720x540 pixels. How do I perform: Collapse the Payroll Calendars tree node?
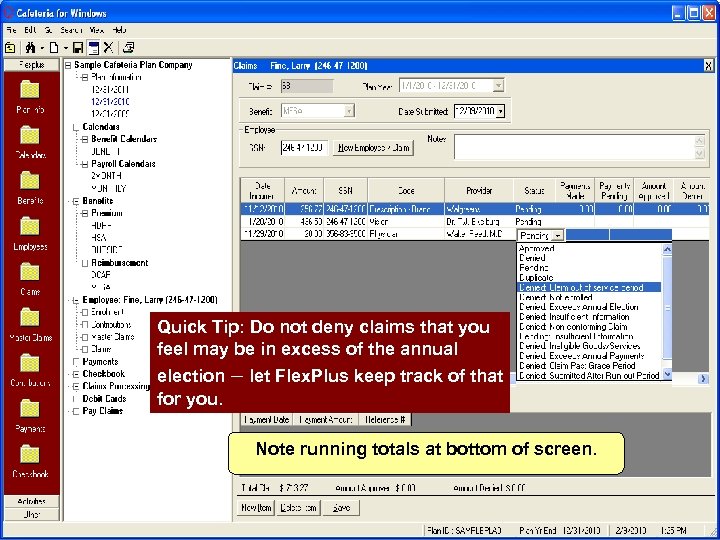coord(84,164)
